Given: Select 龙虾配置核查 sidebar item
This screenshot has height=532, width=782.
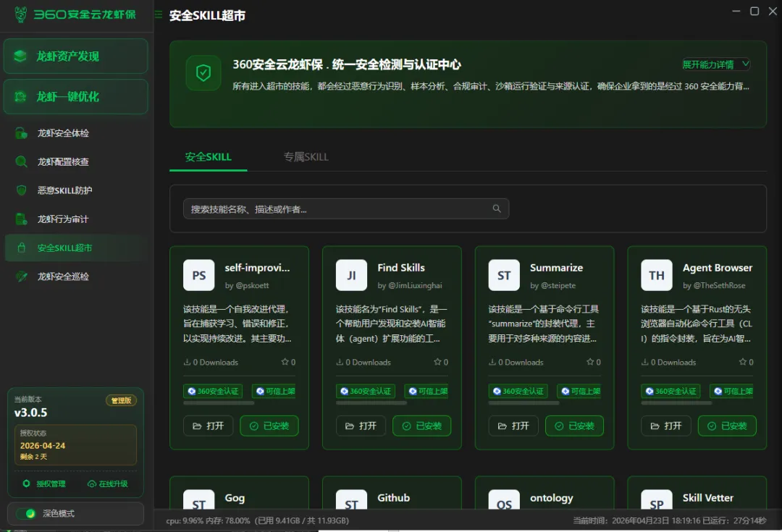Looking at the screenshot, I should pyautogui.click(x=76, y=161).
